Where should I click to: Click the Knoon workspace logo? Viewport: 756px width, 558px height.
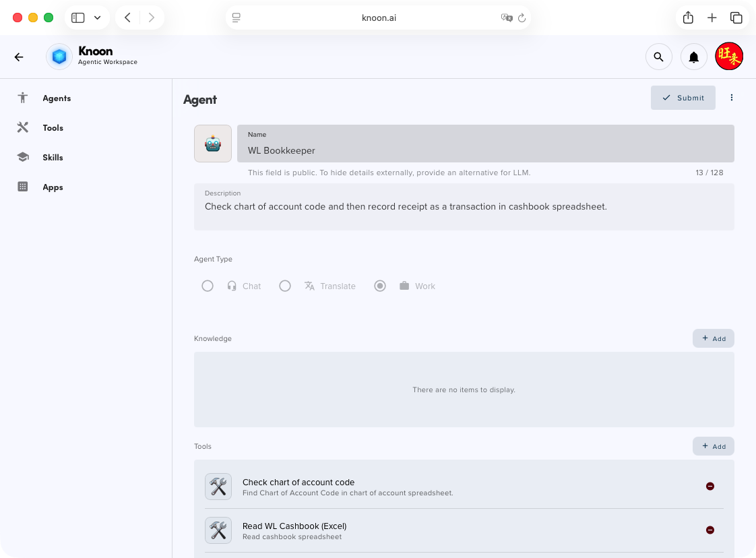click(59, 57)
